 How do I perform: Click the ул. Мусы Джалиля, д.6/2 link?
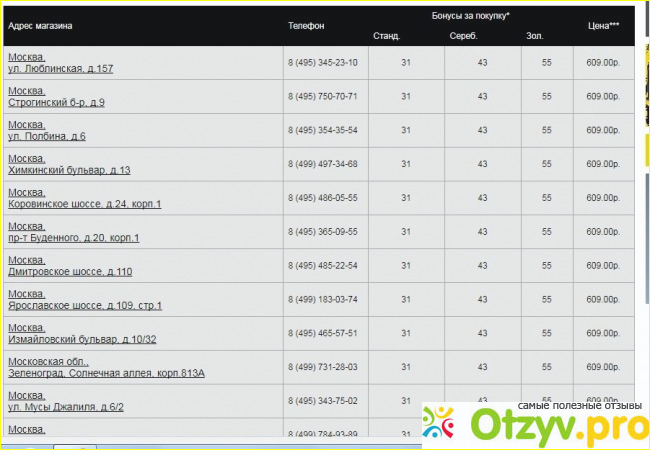click(x=66, y=408)
